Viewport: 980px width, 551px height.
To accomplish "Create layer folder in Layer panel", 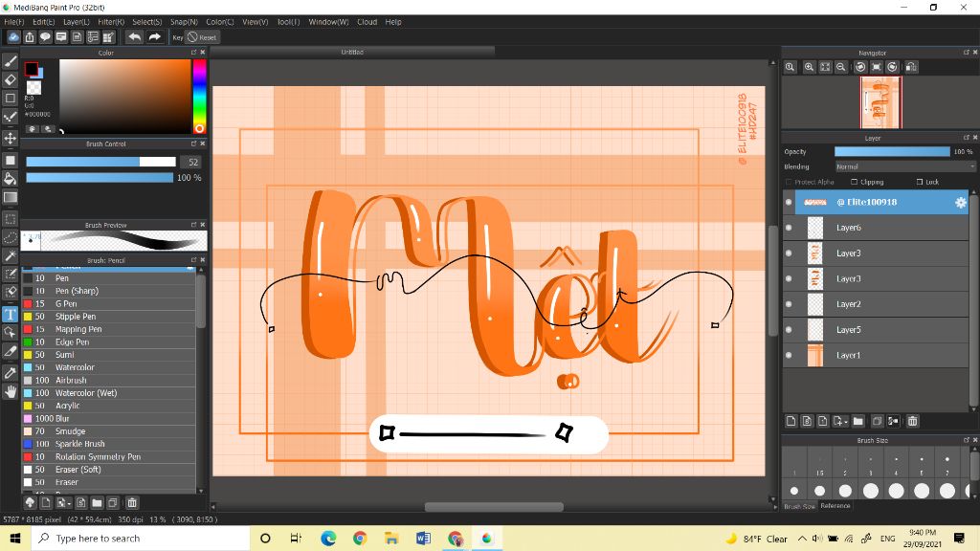I will tap(857, 421).
